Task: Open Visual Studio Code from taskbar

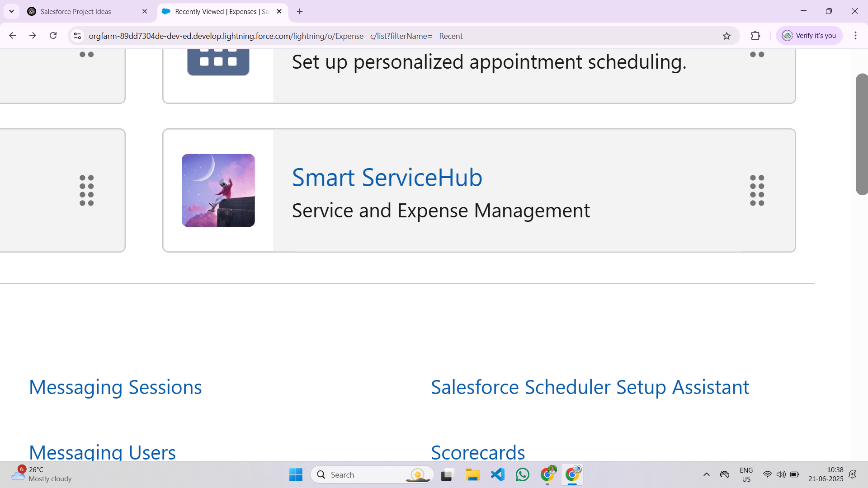Action: pos(497,474)
